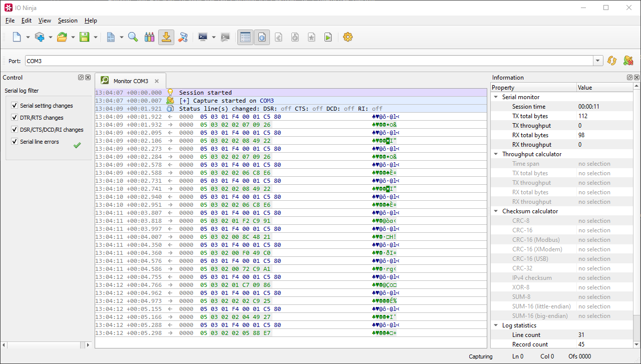Viewport: 641px width, 364px height.
Task: Open the terminal dropdown arrow
Action: click(x=213, y=37)
